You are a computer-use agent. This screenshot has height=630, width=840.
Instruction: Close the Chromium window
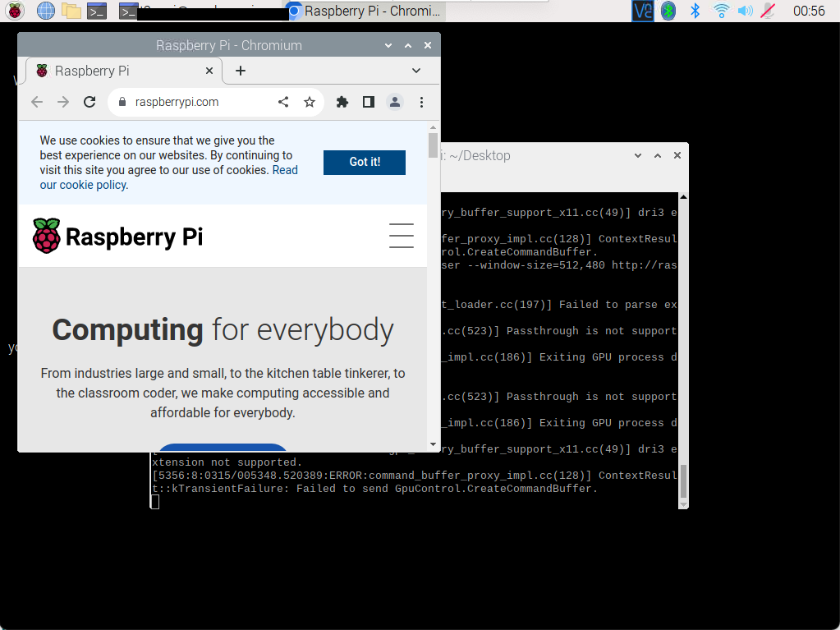pos(428,45)
